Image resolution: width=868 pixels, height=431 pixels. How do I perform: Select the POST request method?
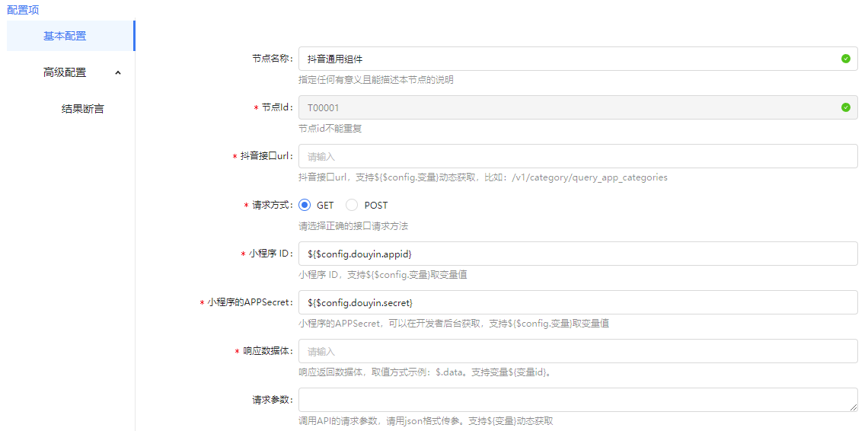(x=352, y=205)
